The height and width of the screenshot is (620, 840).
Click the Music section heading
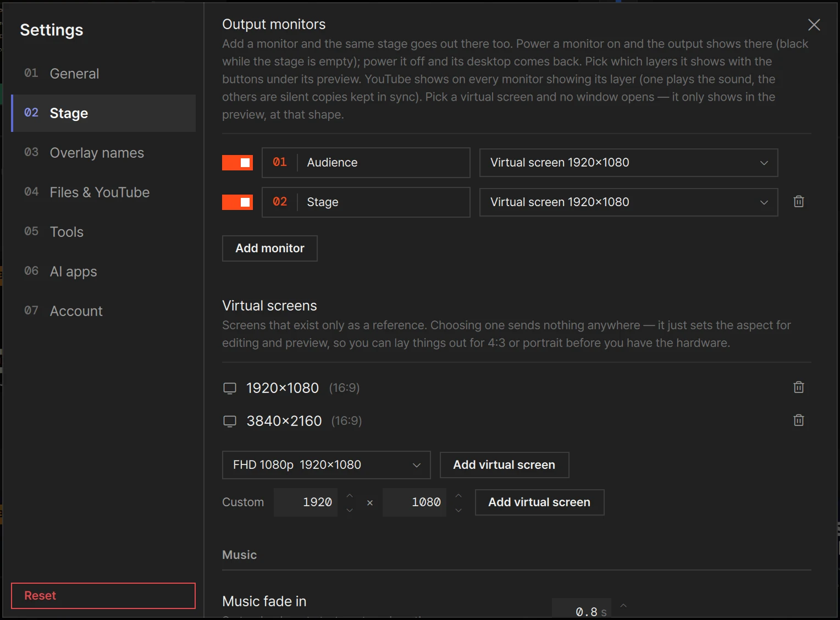tap(240, 555)
